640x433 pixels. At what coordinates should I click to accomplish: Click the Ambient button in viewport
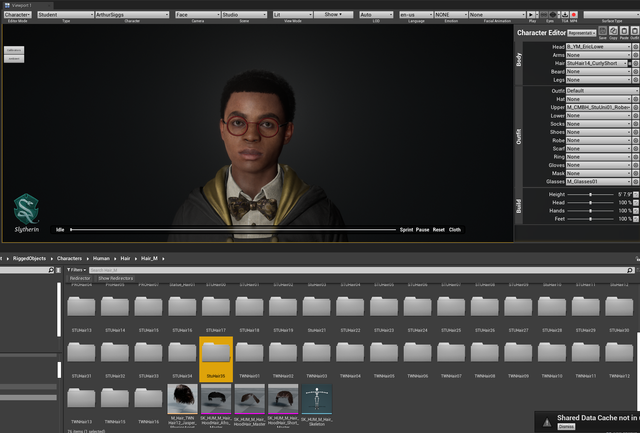tap(14, 59)
